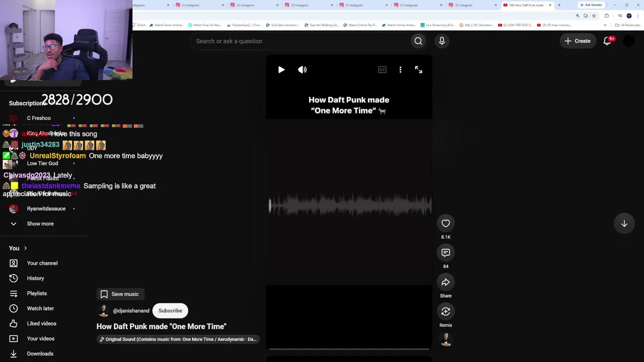Open Fear the Walking De... bookmark

tap(321, 25)
